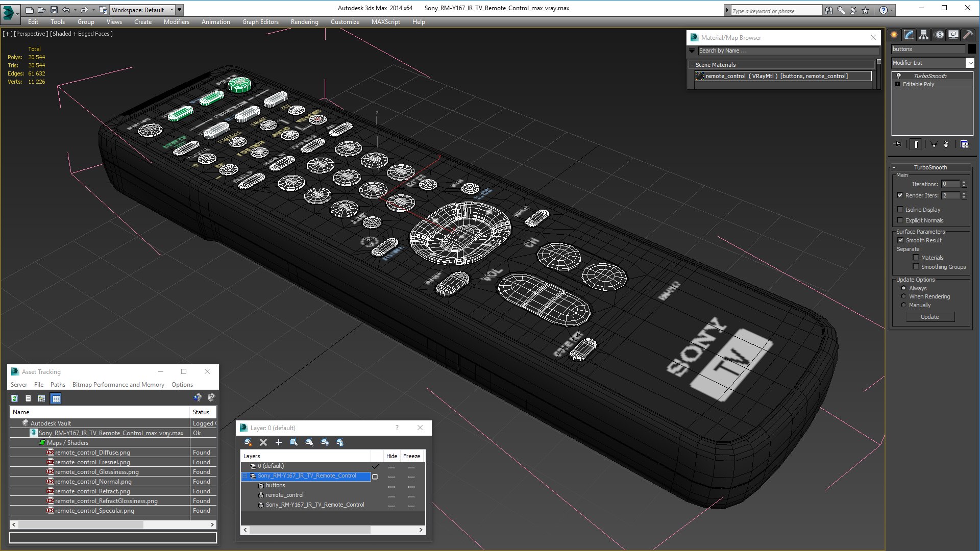Click Delete Layer X icon
The height and width of the screenshot is (551, 980).
263,442
